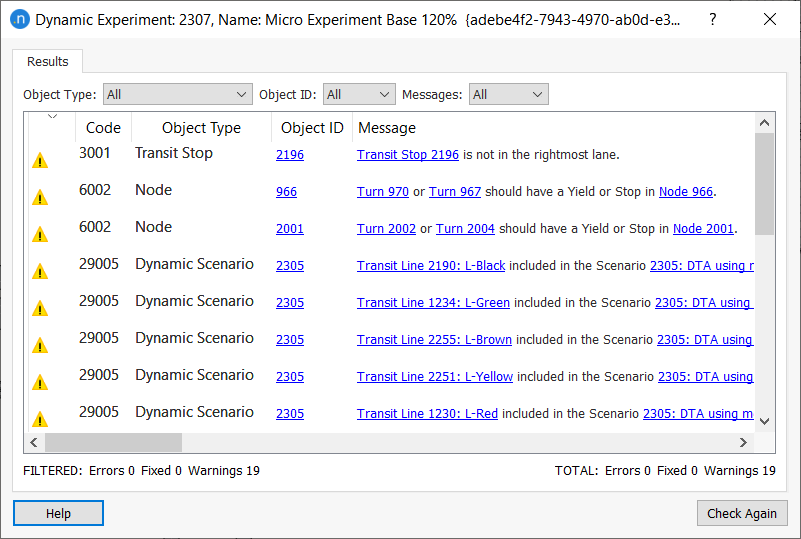Click the TOTAL Warnings 19 summary text
801x539 pixels.
coord(740,471)
